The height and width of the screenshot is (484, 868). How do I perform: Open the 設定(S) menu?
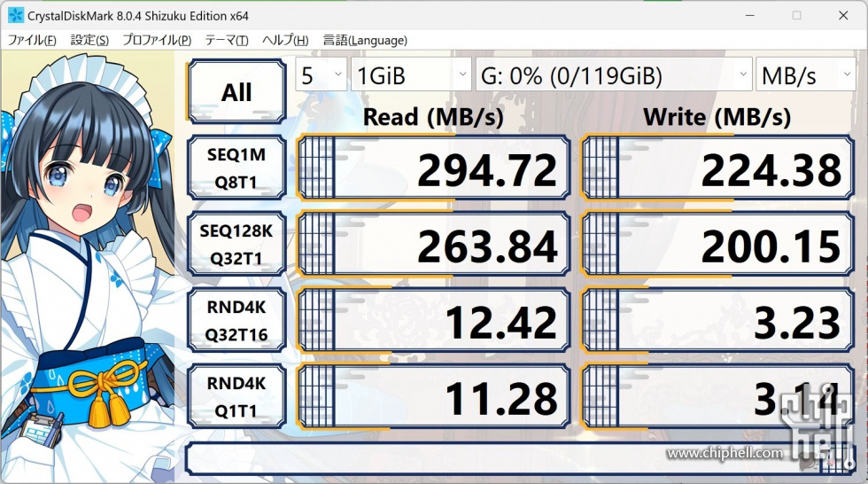89,41
